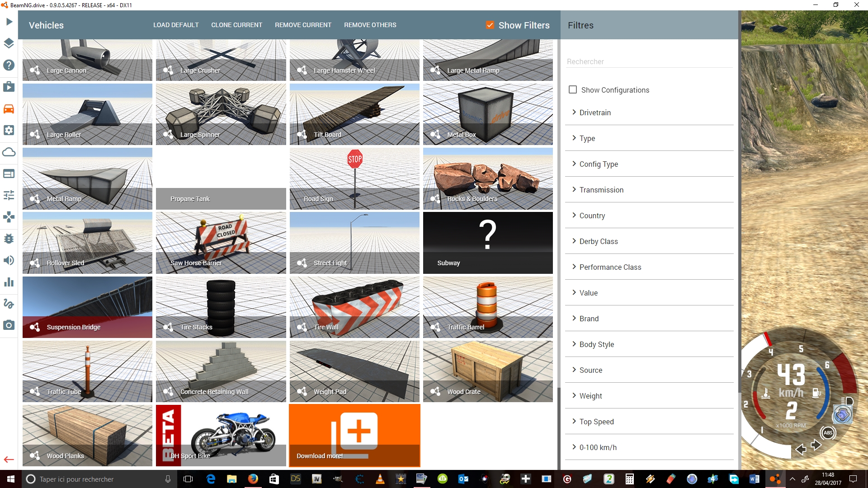
Task: Uncheck the Show Filters checkbox
Action: [x=490, y=25]
